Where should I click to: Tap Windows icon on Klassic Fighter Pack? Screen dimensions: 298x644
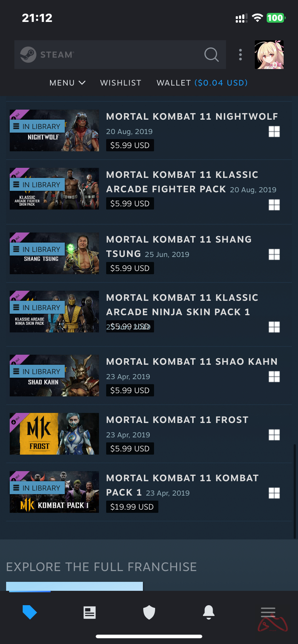coord(274,205)
